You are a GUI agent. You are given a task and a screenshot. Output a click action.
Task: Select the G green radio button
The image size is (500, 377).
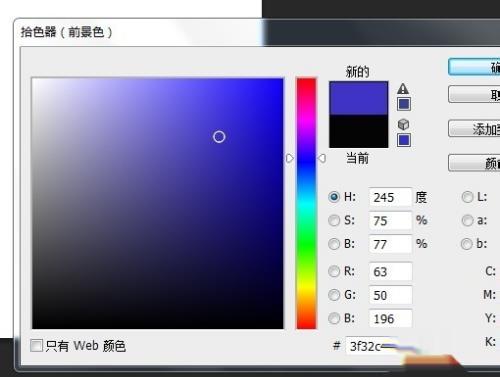334,295
